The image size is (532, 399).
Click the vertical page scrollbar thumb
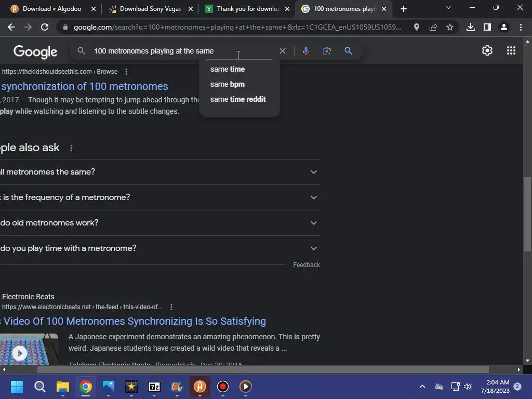[x=527, y=215]
